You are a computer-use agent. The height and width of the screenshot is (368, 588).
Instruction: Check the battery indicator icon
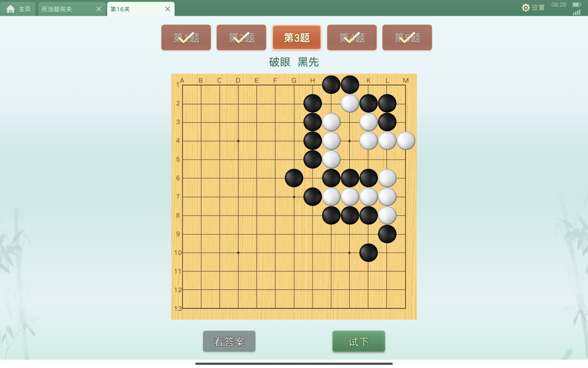tap(576, 5)
